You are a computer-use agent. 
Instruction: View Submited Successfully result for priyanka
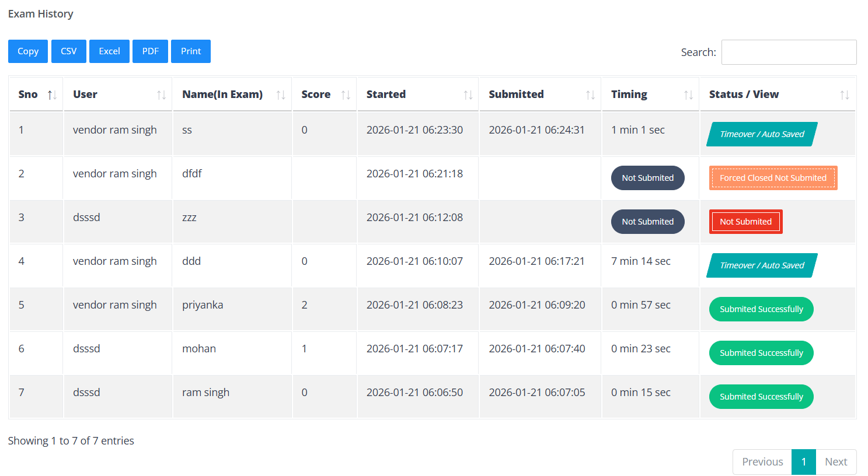point(761,309)
